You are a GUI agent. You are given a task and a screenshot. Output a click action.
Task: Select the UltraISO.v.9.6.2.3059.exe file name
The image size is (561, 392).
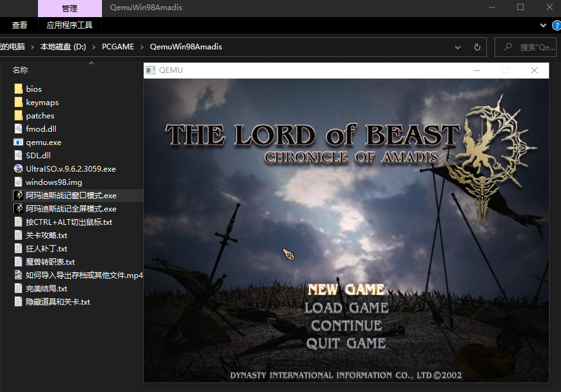pos(71,168)
